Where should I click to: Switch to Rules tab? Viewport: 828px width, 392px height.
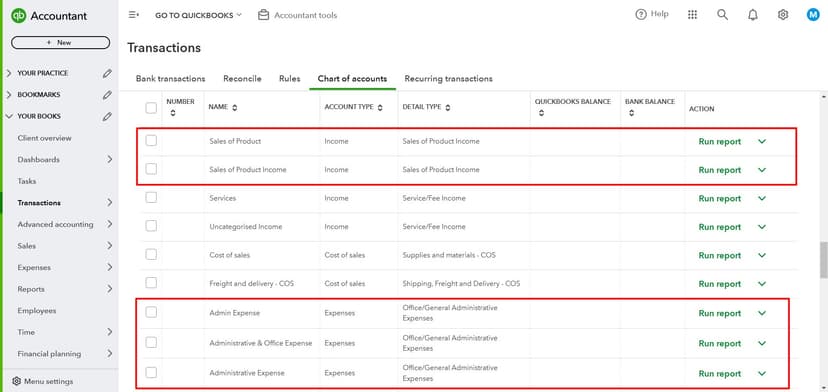290,79
